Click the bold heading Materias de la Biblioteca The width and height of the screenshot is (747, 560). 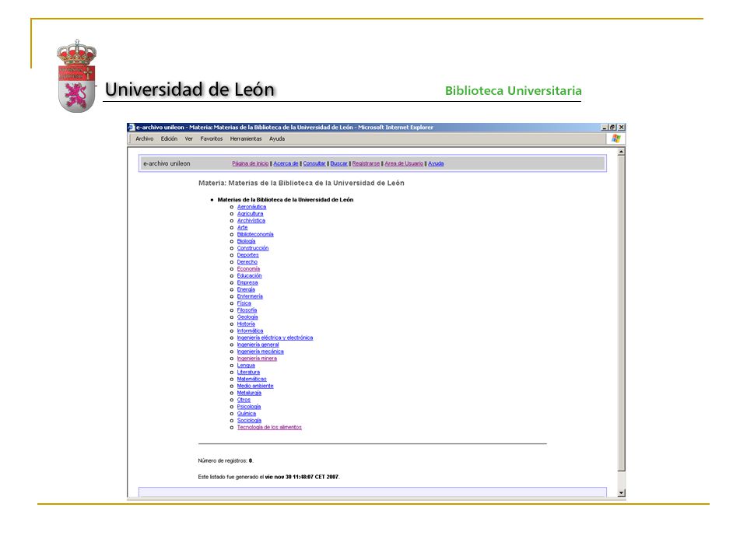coord(286,200)
